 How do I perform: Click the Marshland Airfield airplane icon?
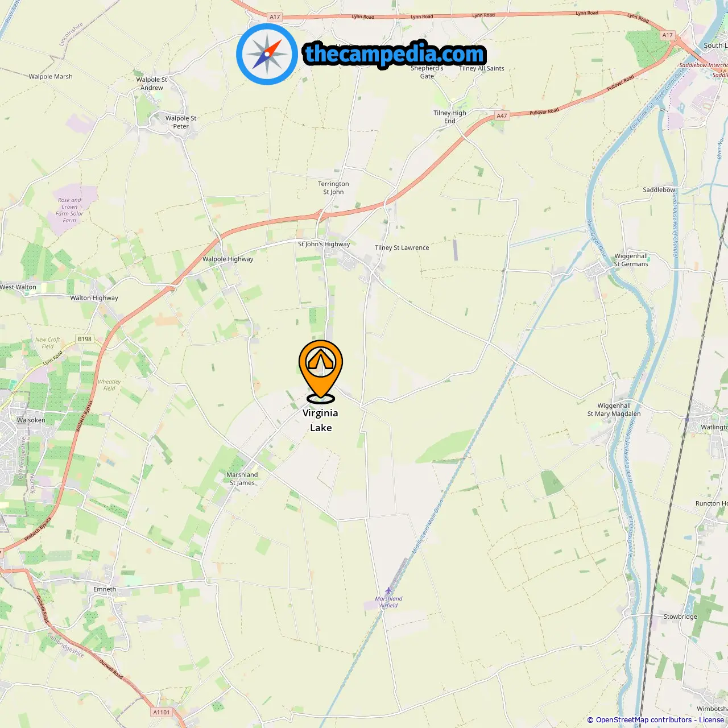tap(388, 590)
